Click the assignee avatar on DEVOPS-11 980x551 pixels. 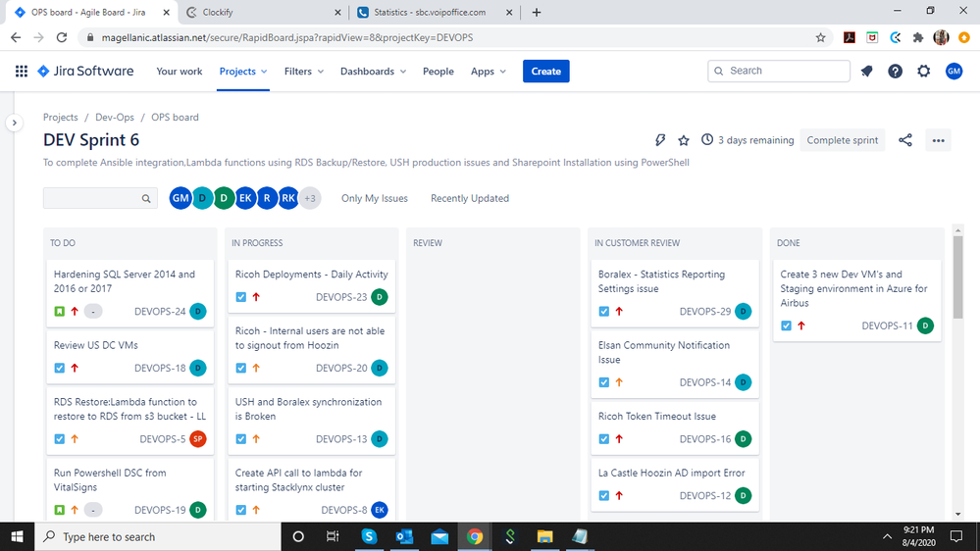click(x=925, y=326)
